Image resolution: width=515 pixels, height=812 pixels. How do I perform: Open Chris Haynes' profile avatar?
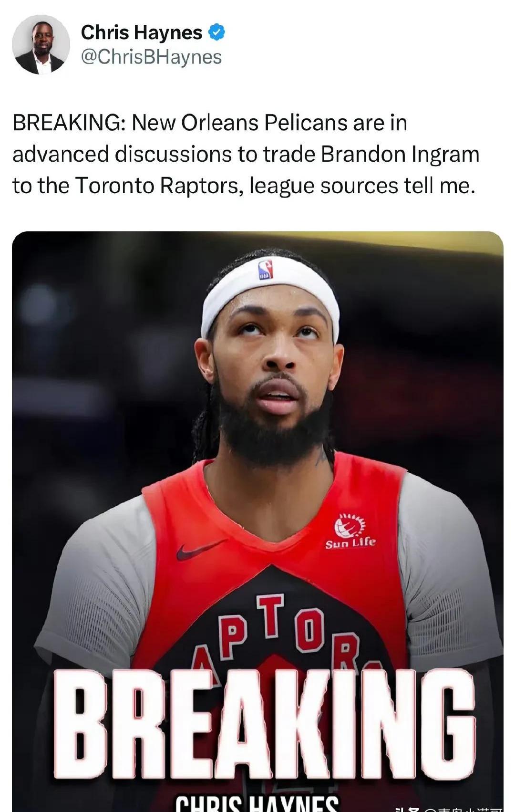tap(41, 44)
